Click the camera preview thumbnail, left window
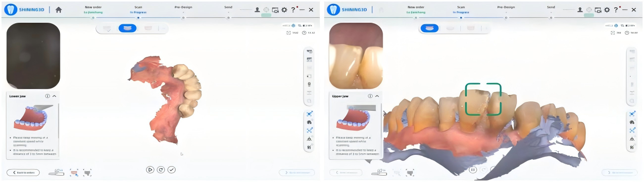The height and width of the screenshot is (182, 644). [33, 56]
